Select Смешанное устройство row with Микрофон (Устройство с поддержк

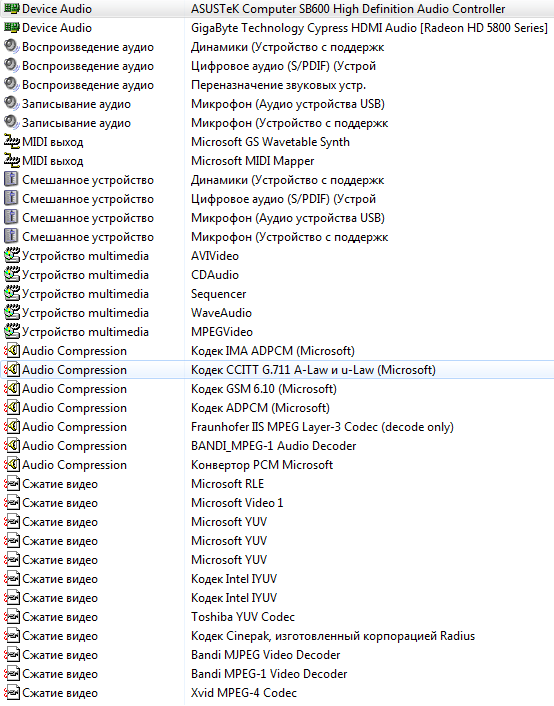coord(277,236)
